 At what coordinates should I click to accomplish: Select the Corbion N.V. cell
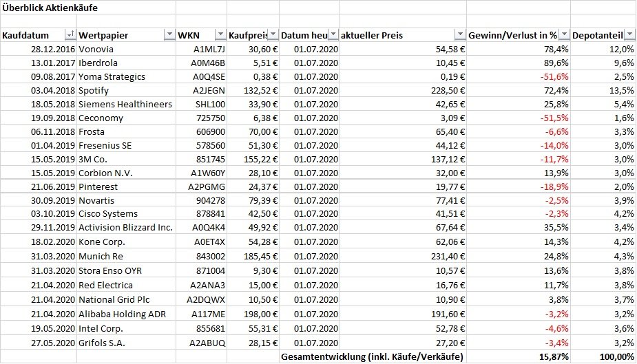tap(126, 173)
